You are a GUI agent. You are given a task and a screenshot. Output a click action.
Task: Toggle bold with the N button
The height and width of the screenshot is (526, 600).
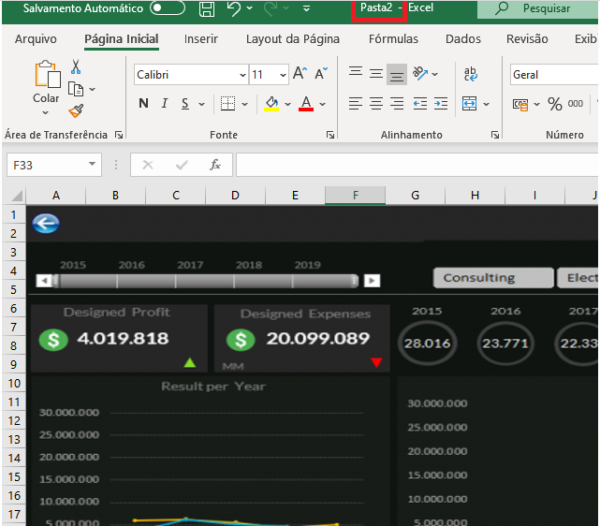(x=143, y=103)
